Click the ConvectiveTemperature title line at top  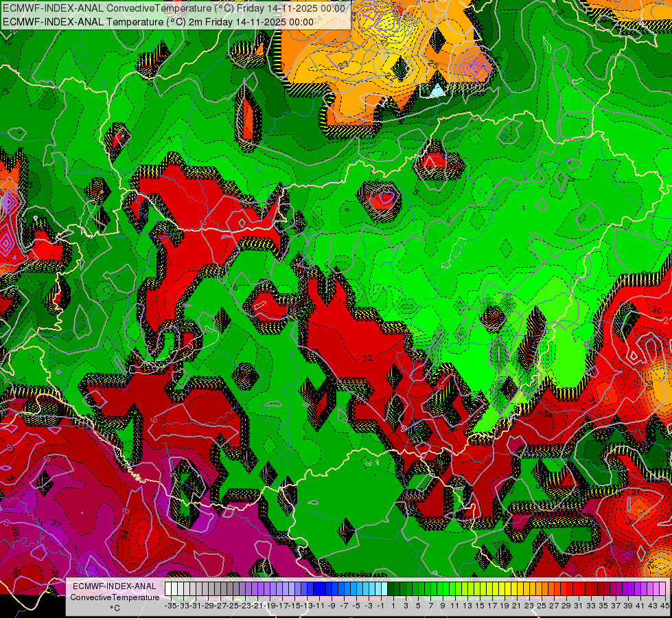pyautogui.click(x=174, y=8)
